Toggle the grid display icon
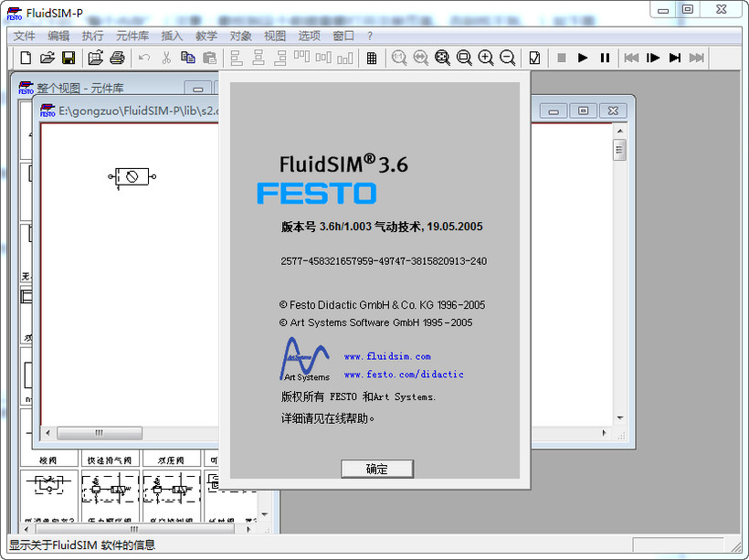The width and height of the screenshot is (749, 560). [372, 58]
